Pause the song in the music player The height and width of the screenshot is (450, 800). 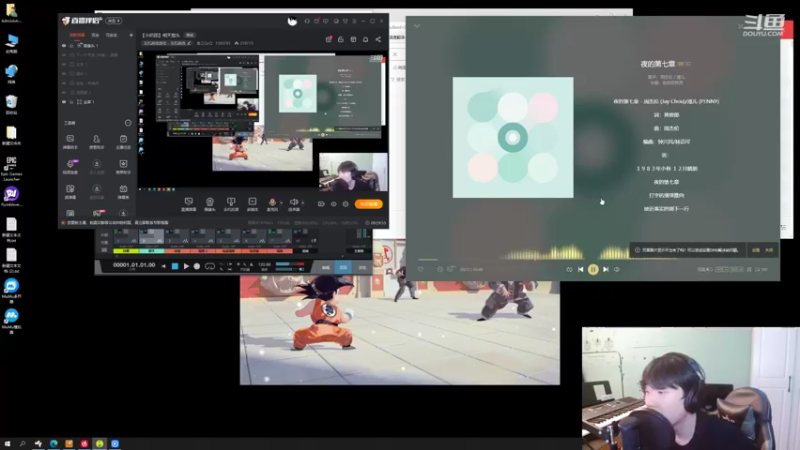click(593, 269)
